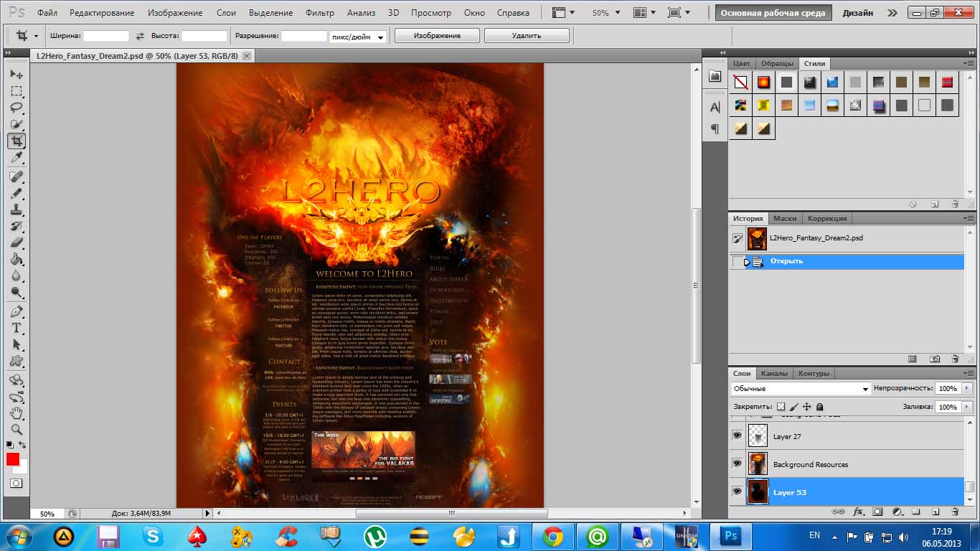
Task: Hide Background Resources layer eye
Action: click(x=737, y=463)
